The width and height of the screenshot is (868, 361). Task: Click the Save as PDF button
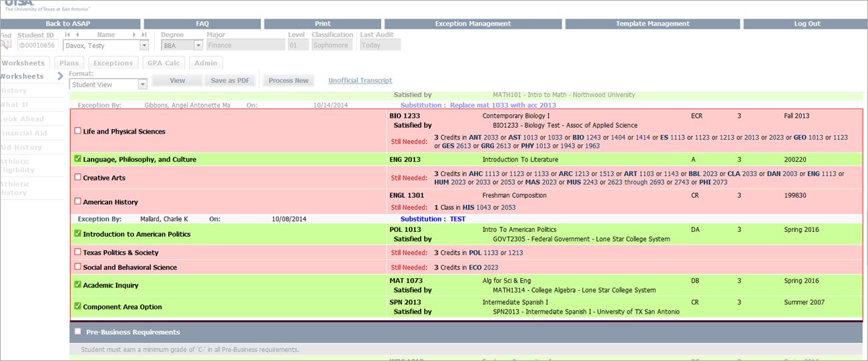point(230,80)
